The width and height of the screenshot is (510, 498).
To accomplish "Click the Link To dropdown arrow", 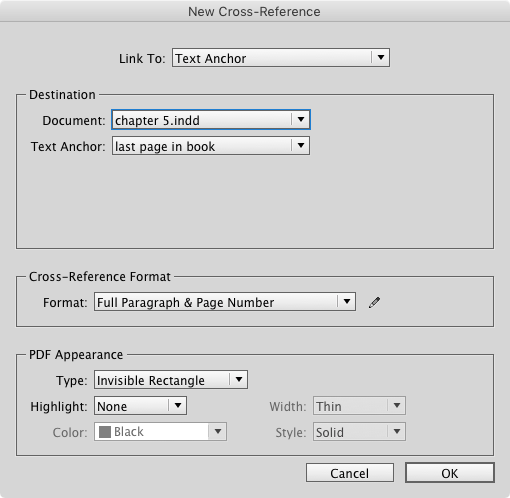I will (381, 58).
